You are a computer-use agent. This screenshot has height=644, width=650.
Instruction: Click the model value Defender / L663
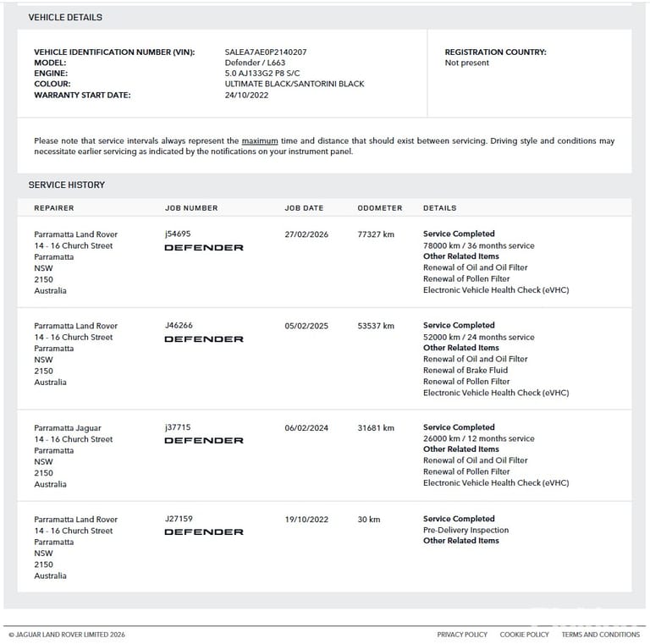(255, 63)
